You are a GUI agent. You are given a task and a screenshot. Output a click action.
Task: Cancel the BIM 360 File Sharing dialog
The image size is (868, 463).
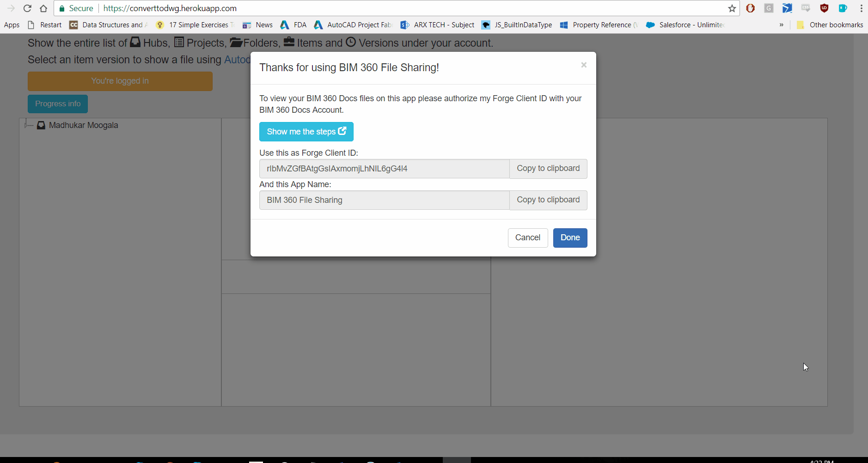pos(527,238)
